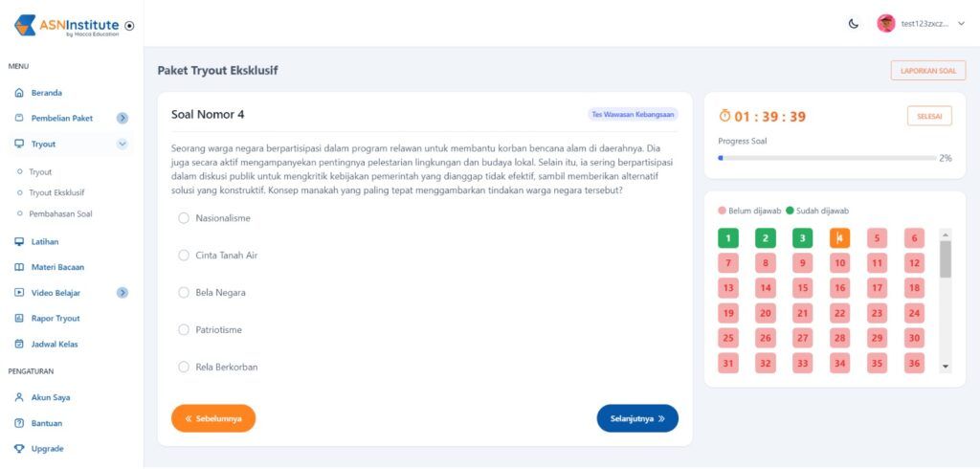Go to next question with Selanjutnya

(x=637, y=418)
